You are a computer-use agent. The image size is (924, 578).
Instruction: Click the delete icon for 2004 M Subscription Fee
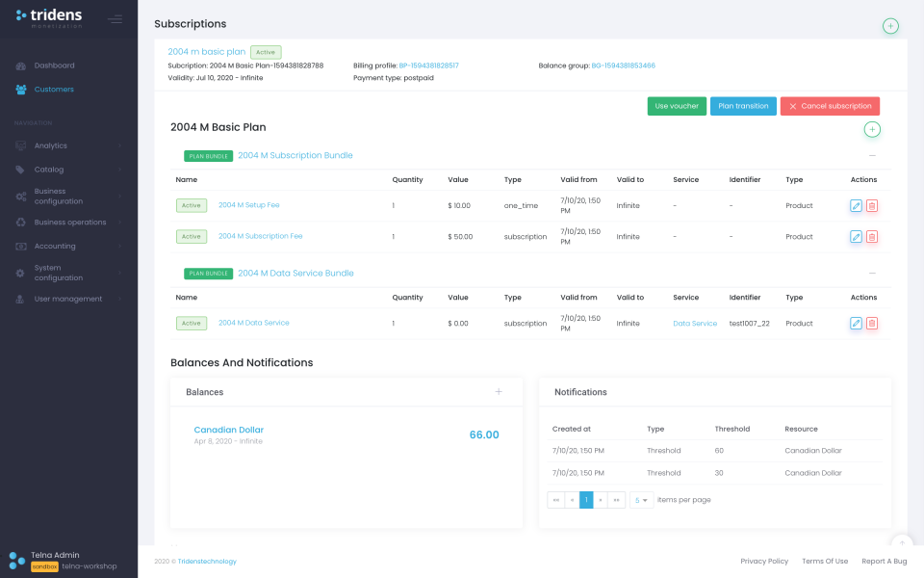click(872, 237)
